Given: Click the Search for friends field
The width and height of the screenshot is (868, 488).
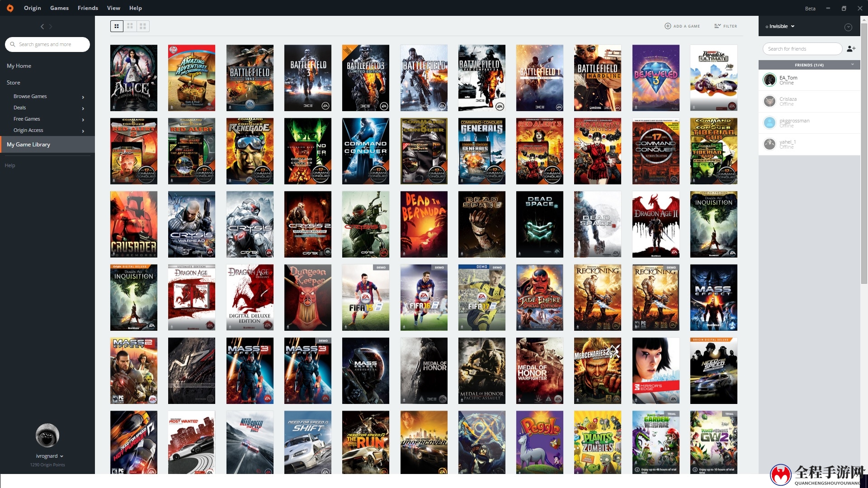Looking at the screenshot, I should (802, 49).
